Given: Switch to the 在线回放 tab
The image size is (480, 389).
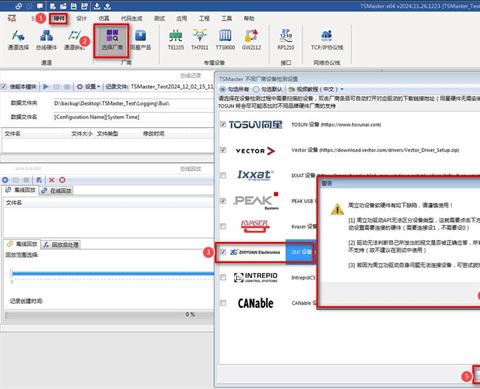Looking at the screenshot, I should tap(56, 190).
